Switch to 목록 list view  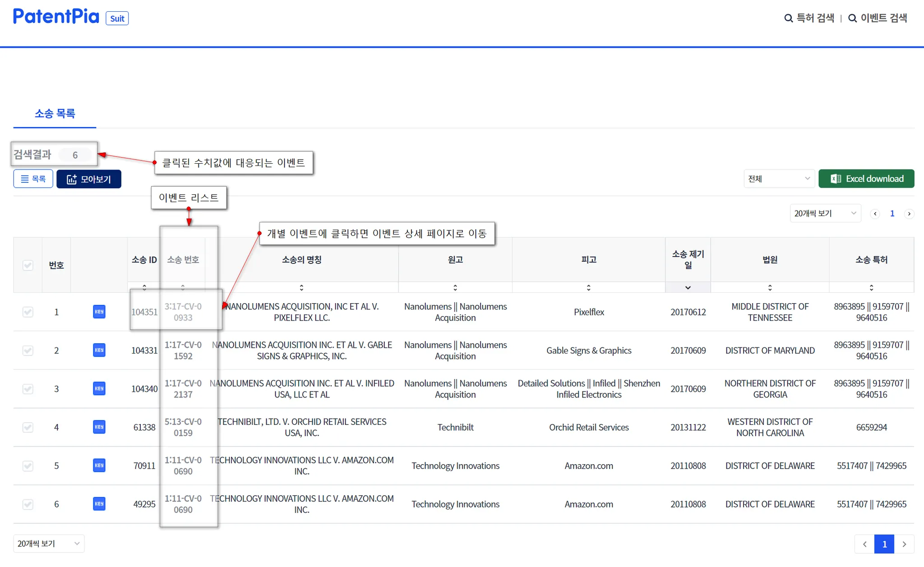33,179
